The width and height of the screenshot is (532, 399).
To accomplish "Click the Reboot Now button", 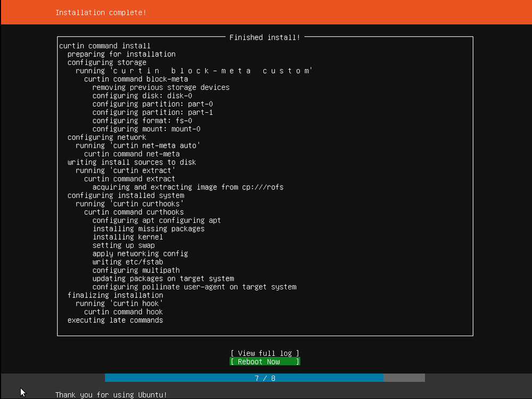I will pyautogui.click(x=264, y=361).
